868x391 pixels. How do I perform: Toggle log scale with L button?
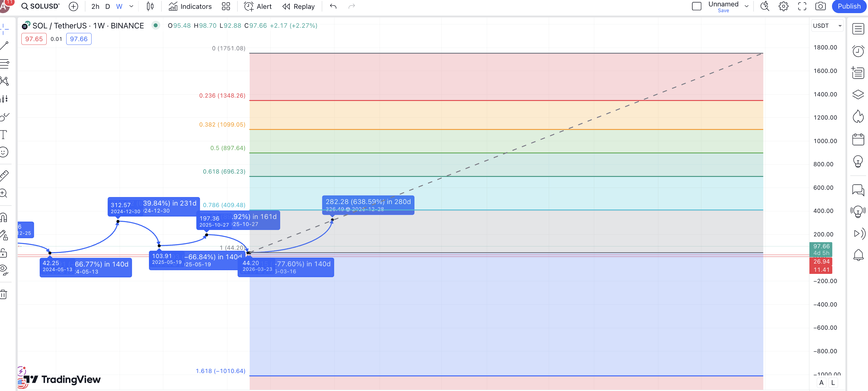point(833,382)
